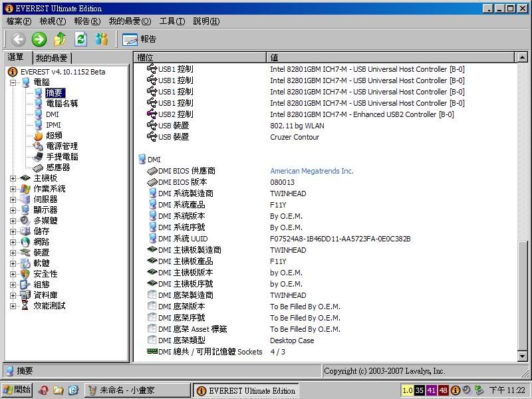Click the EVEREST v4.10.1152 Beta root node
532x399 pixels.
(63, 72)
